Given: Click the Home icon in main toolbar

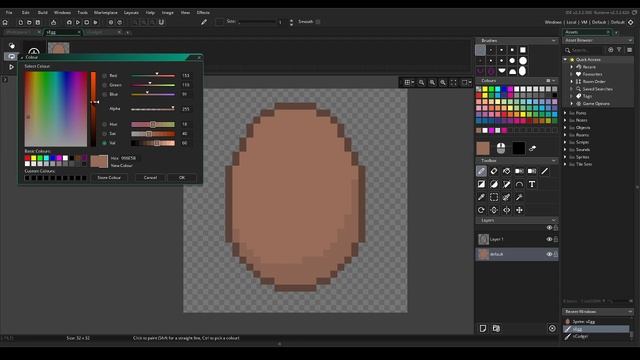Looking at the screenshot, I should click(5, 22).
